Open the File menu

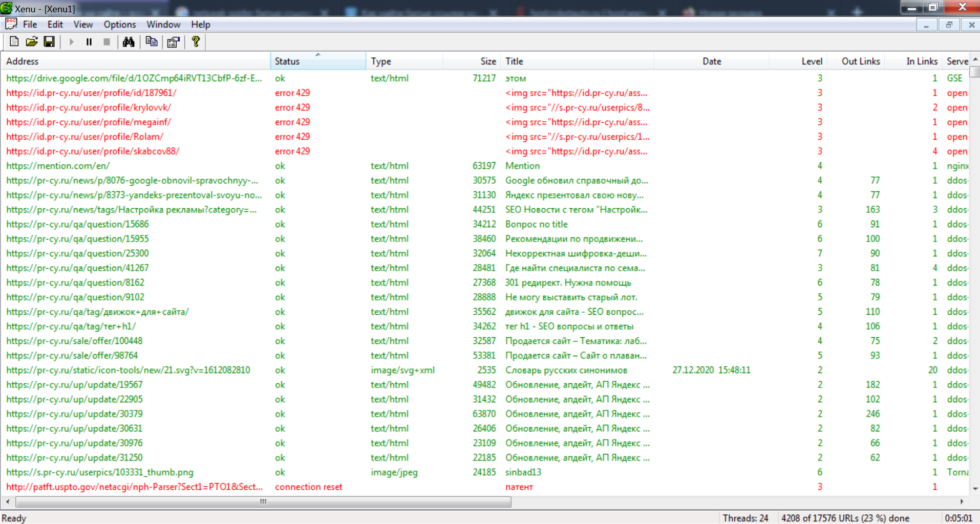tap(30, 25)
